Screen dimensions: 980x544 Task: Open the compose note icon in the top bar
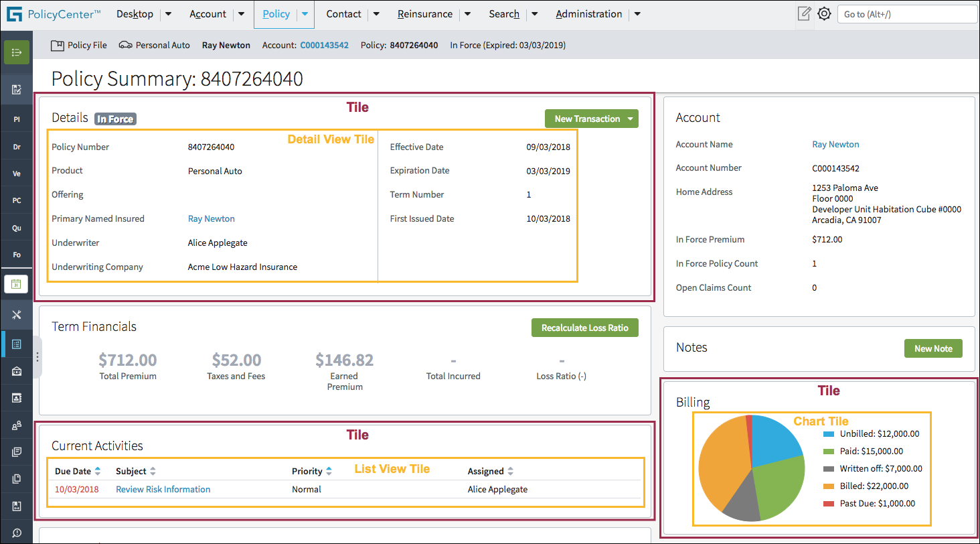pos(804,13)
